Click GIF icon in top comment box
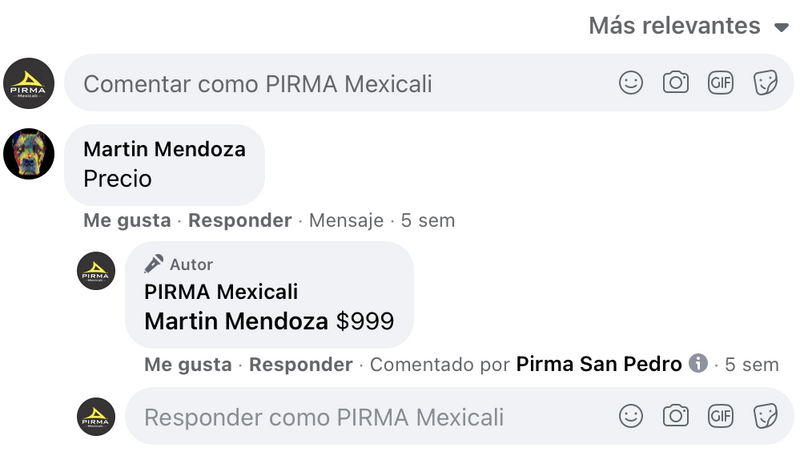 [x=721, y=83]
